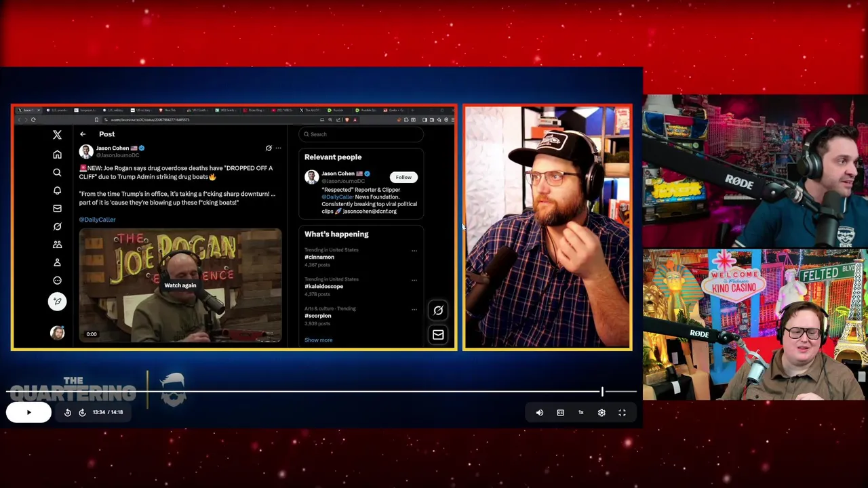
Task: Click Watch again on the Joe Rogan video
Action: pyautogui.click(x=180, y=285)
